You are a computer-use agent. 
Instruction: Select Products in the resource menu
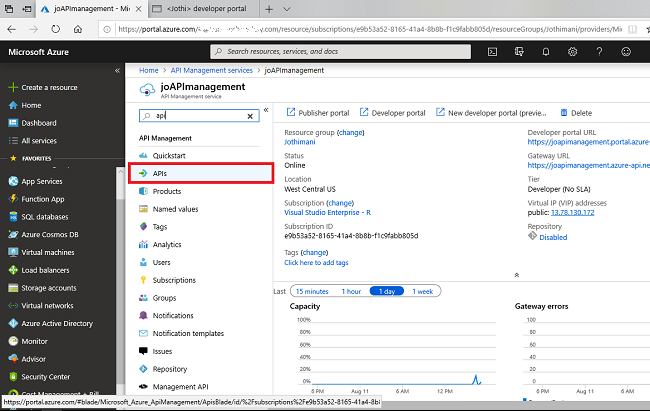pyautogui.click(x=160, y=191)
